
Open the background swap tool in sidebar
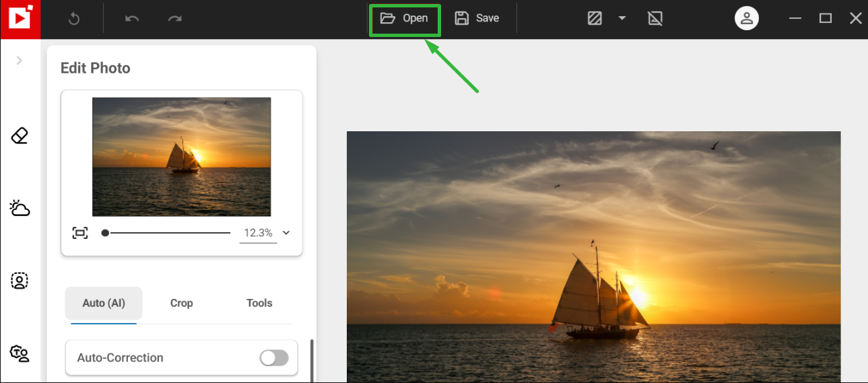20,353
